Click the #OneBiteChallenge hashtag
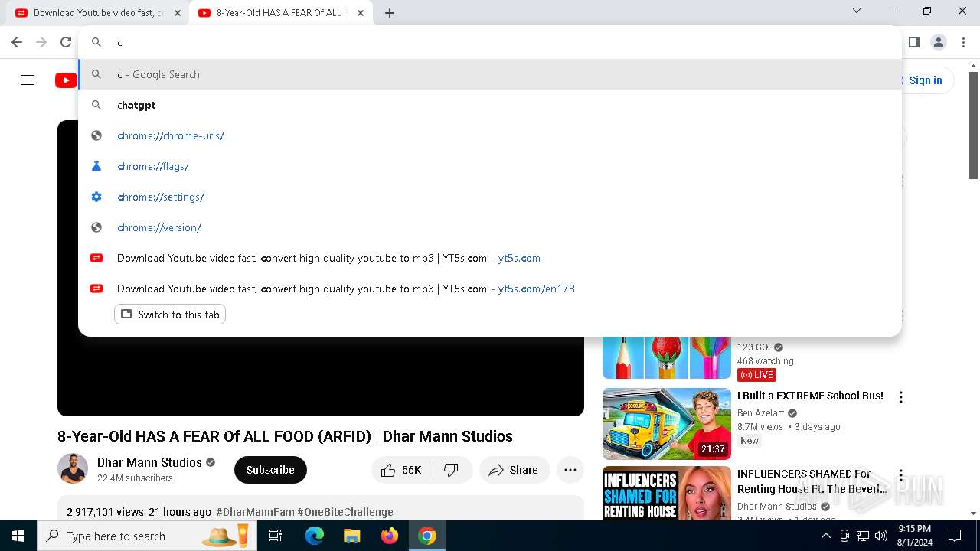This screenshot has width=980, height=551. pos(345,512)
